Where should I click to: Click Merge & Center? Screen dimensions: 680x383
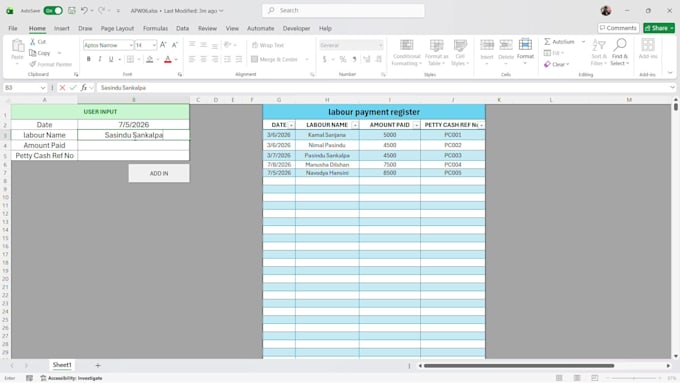pos(275,59)
